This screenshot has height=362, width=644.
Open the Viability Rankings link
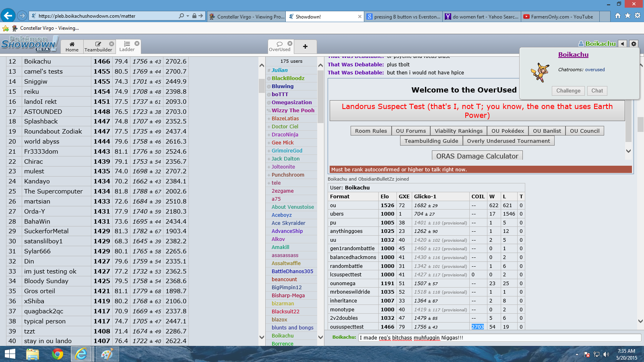[x=458, y=131]
